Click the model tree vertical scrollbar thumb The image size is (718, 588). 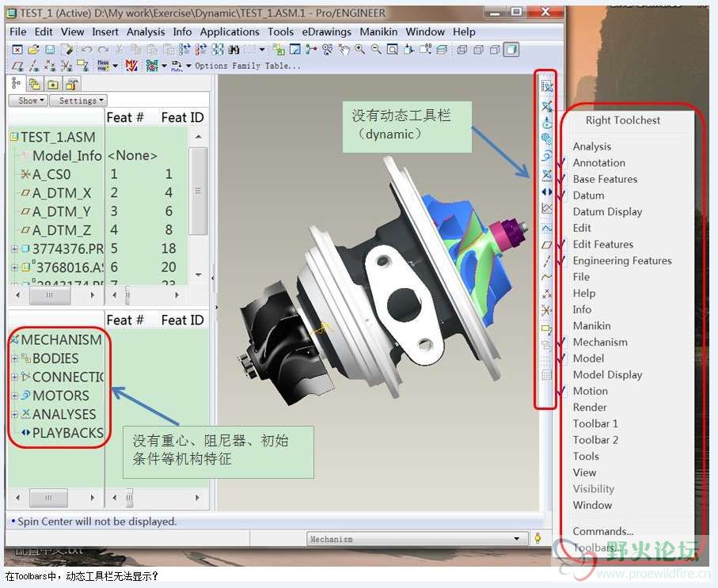[198, 191]
